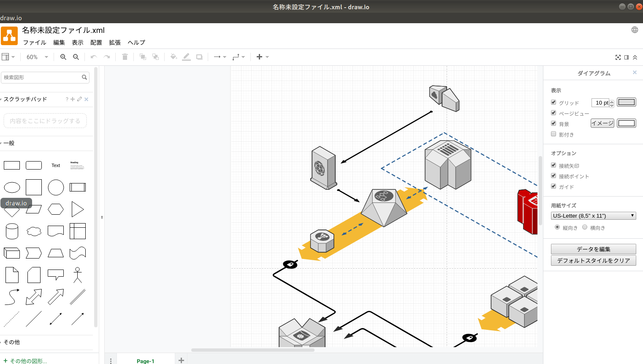Open the insert plus dropdown arrow
This screenshot has height=364, width=643.
tap(266, 57)
